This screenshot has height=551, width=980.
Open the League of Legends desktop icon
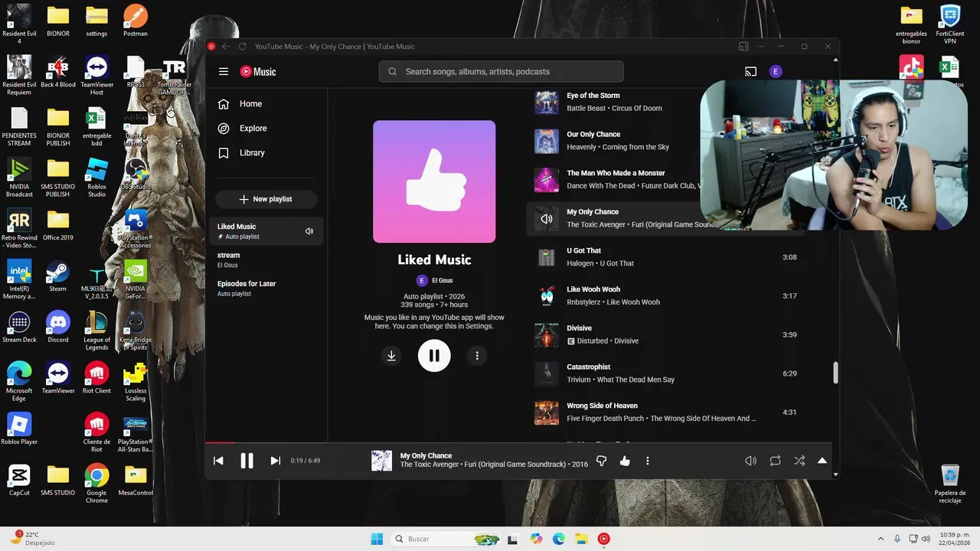tap(96, 331)
